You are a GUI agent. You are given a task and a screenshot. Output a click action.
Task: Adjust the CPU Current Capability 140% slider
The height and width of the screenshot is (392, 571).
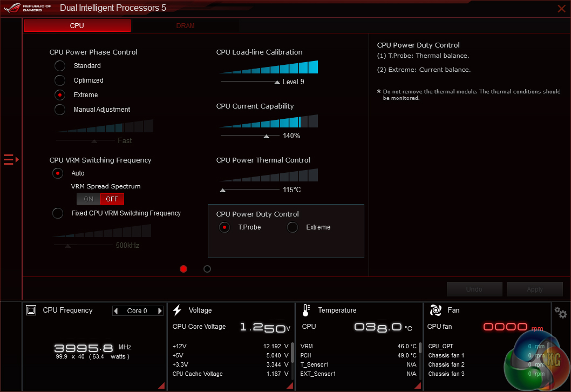pos(267,136)
